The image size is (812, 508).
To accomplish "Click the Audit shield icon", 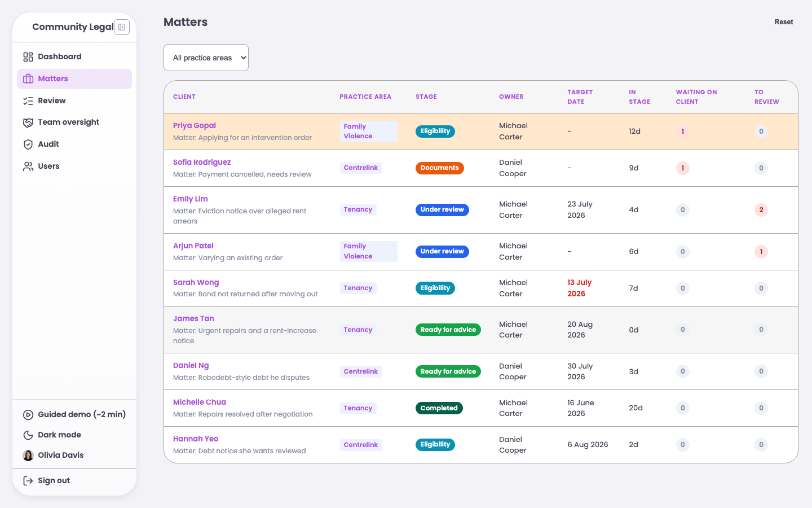I will coord(28,144).
